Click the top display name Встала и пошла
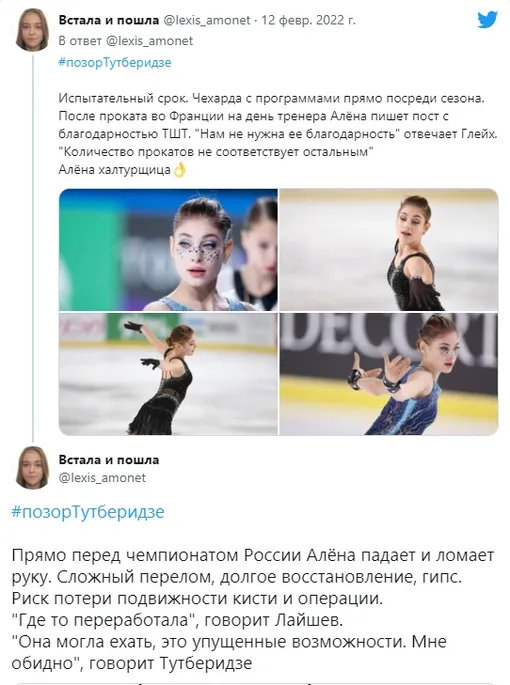Image resolution: width=510 pixels, height=685 pixels. [x=108, y=20]
